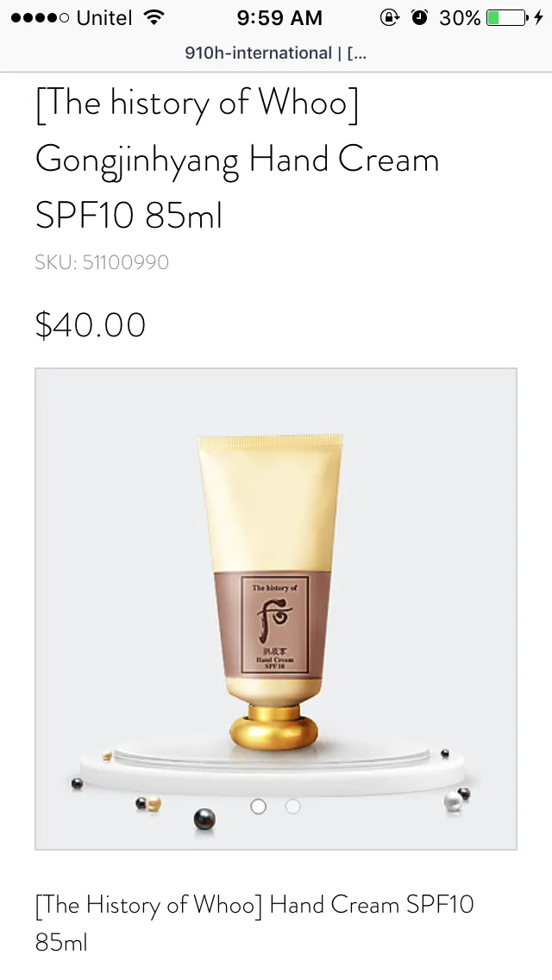
Task: Tap the charging bolt icon
Action: pos(539,17)
